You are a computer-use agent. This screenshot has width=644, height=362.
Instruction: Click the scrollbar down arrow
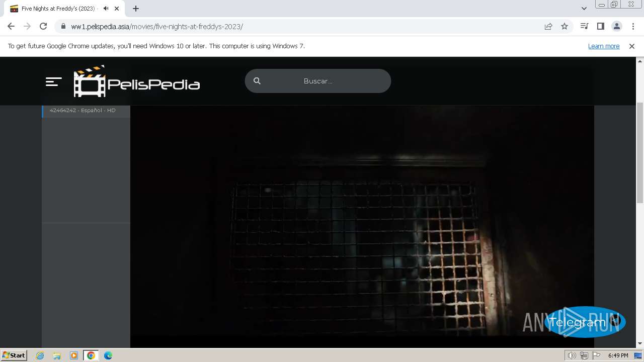click(x=640, y=343)
